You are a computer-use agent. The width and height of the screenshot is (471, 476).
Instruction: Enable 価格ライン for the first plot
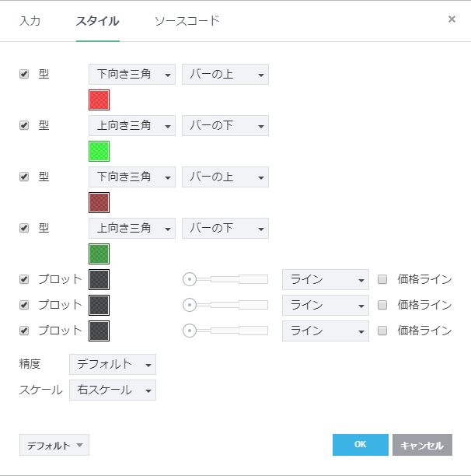pyautogui.click(x=382, y=279)
